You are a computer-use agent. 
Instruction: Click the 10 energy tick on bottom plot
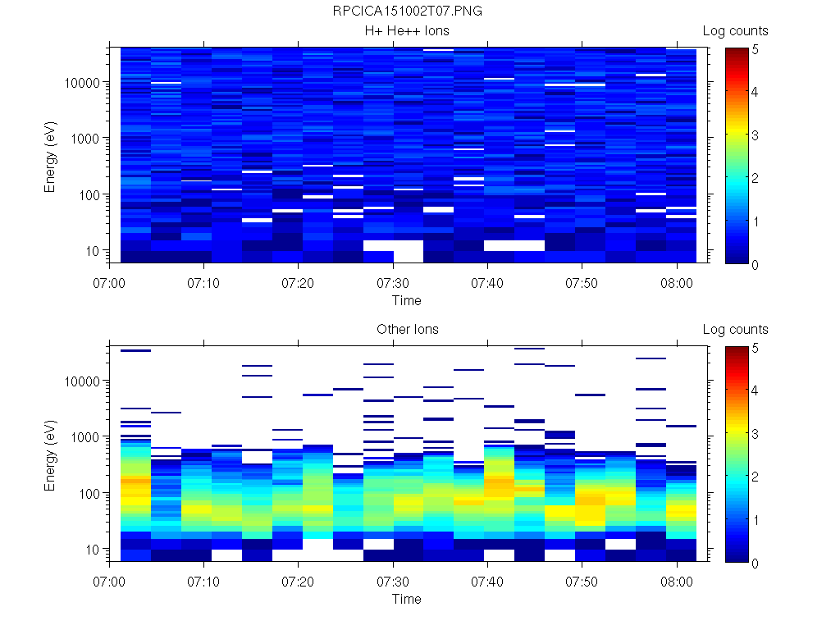(x=93, y=550)
